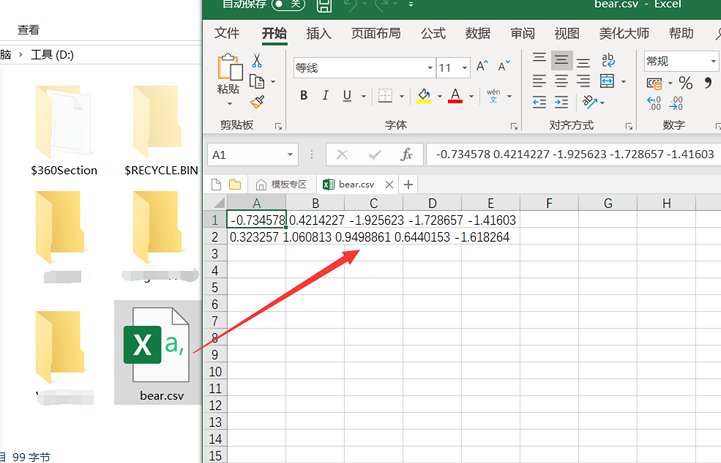Open the alignment group dialog launcher
Viewport: 721px width, 463px height.
click(629, 126)
